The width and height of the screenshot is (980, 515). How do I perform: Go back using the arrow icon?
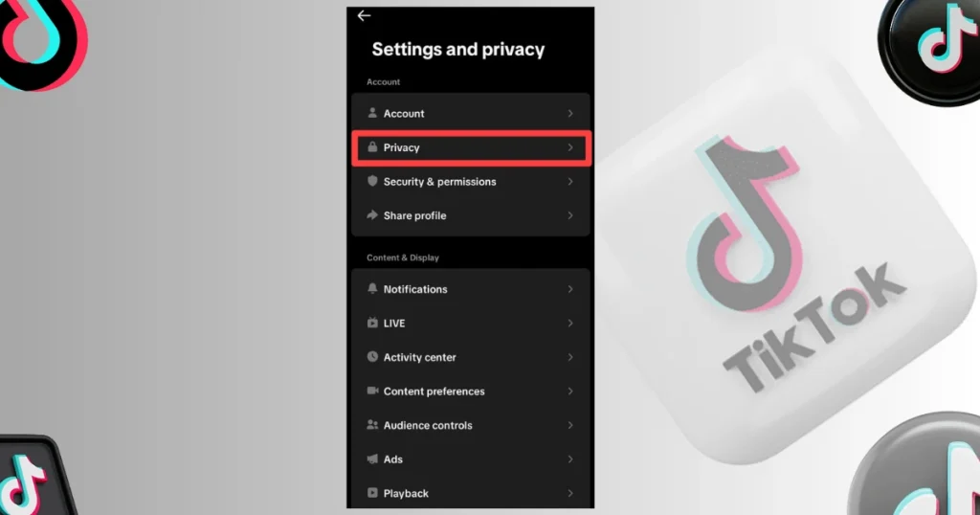click(x=364, y=15)
